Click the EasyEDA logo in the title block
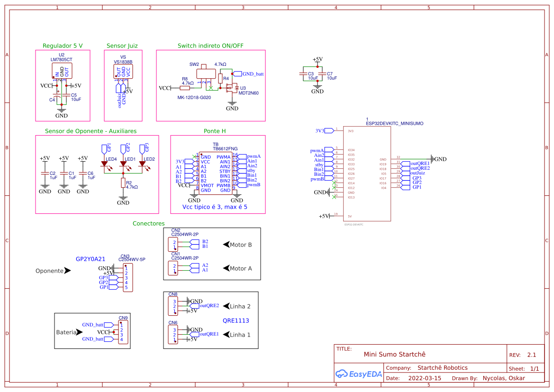The image size is (554, 392). [x=358, y=374]
